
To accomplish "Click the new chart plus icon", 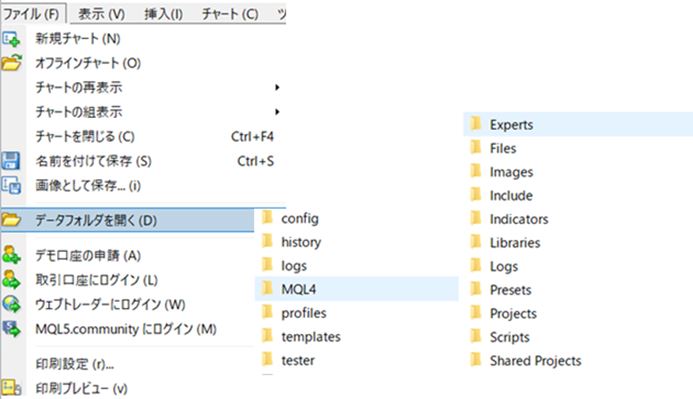I will (11, 39).
